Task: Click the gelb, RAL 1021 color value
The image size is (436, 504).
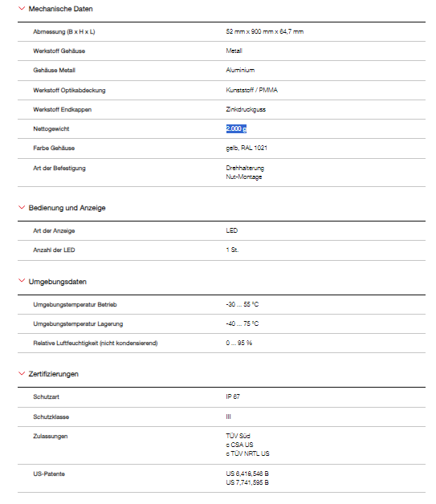Action: click(x=247, y=148)
